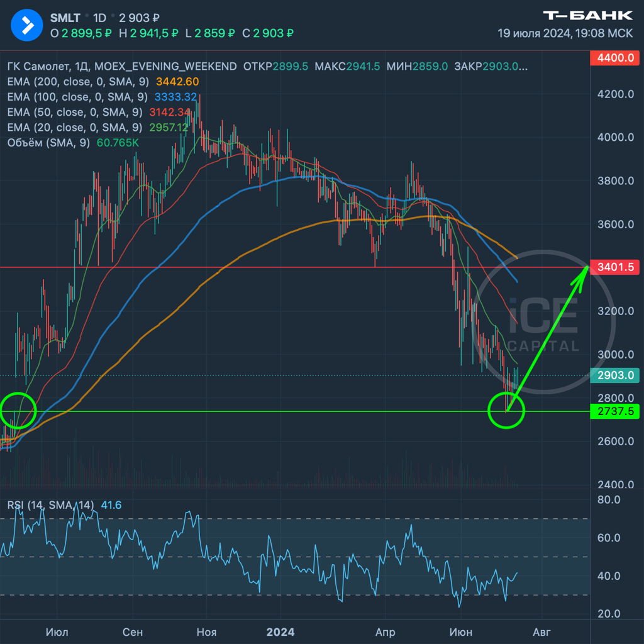Click the open value O 2 899,5 ₽
Image resolution: width=644 pixels, height=644 pixels.
81,33
